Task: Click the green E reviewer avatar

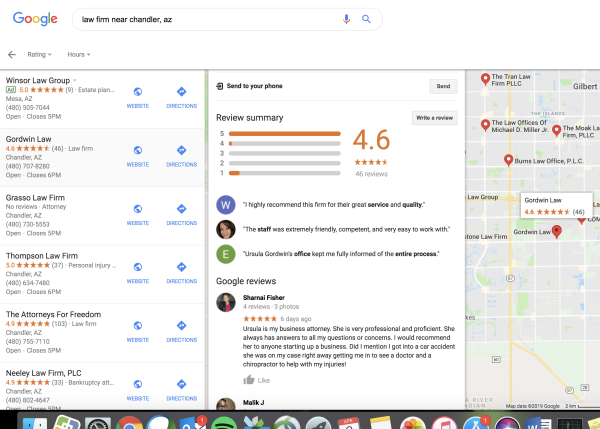Action: click(x=226, y=254)
